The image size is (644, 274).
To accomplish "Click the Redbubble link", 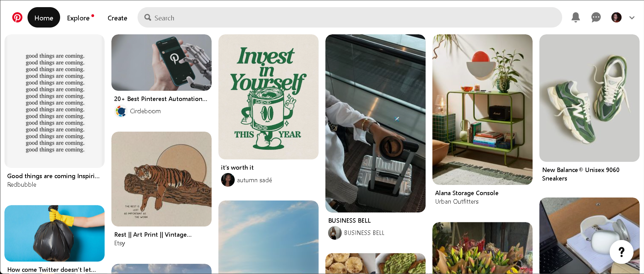I will pos(22,185).
